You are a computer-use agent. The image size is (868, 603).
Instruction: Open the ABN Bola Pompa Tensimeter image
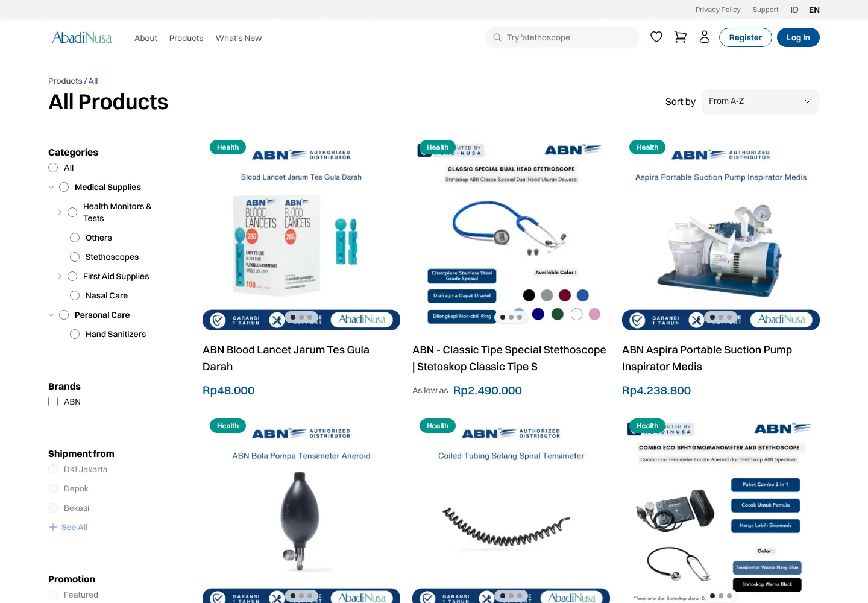click(301, 508)
